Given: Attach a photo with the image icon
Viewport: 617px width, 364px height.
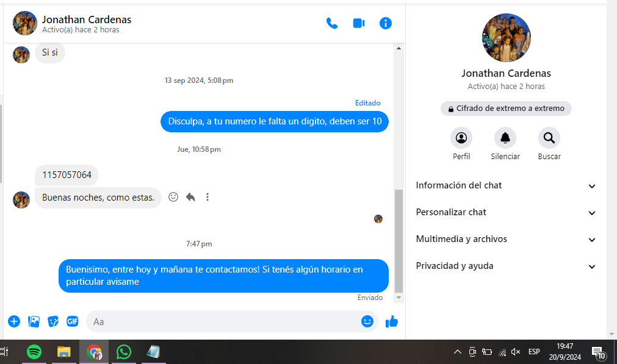Looking at the screenshot, I should click(x=34, y=321).
